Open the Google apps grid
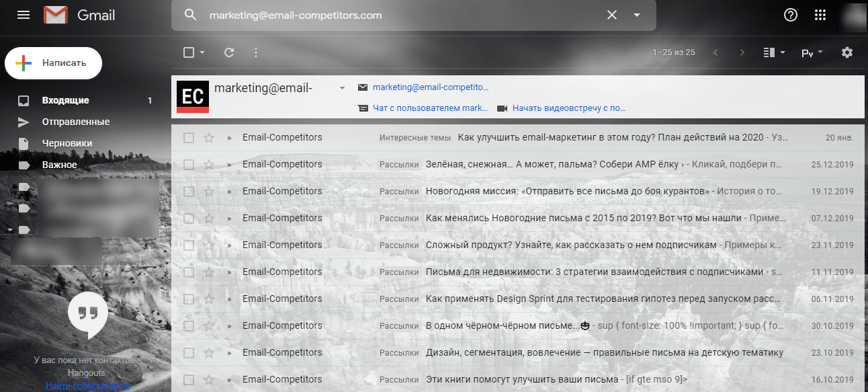 [x=820, y=15]
